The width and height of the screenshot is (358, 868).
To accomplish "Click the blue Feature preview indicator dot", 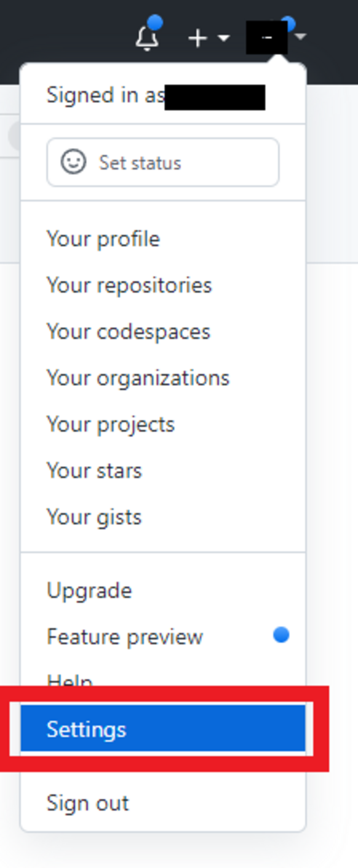I will coord(281,635).
